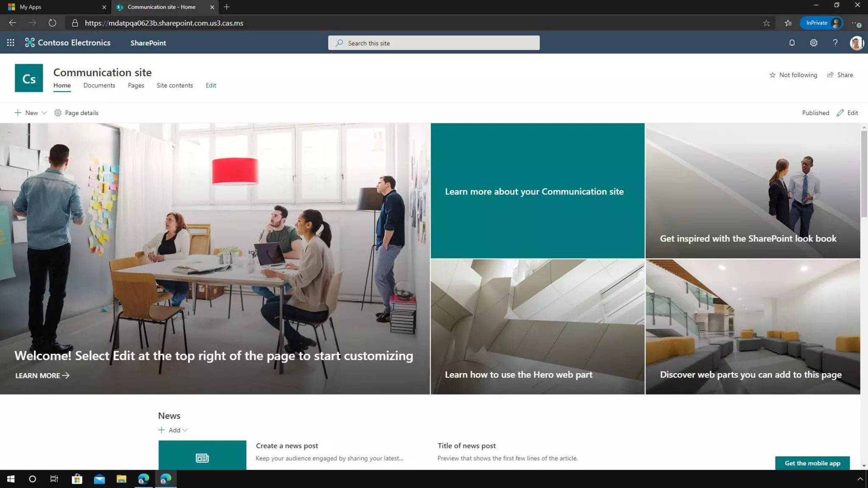Screen dimensions: 868x488
Task: Click the notifications bell icon
Action: [x=792, y=43]
